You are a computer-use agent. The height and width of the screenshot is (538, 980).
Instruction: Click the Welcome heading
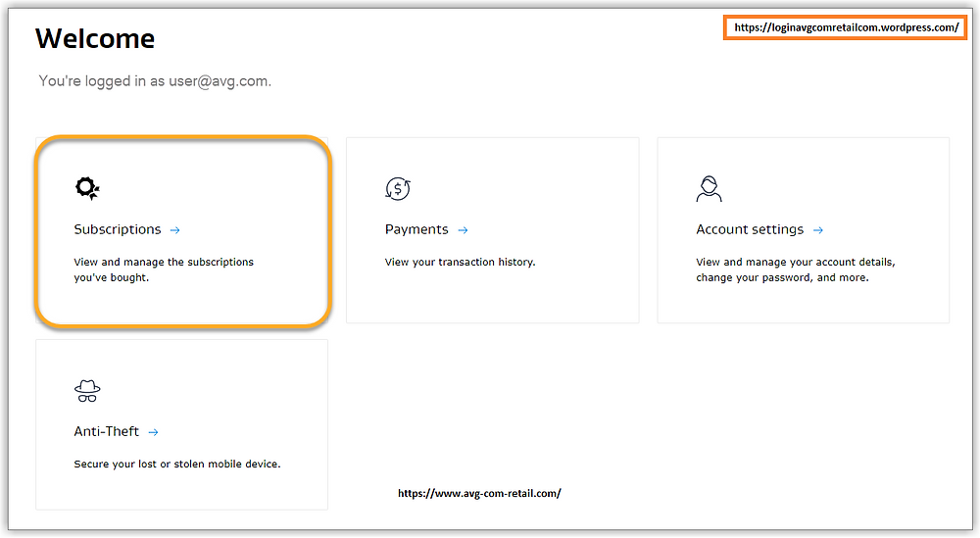tap(95, 39)
